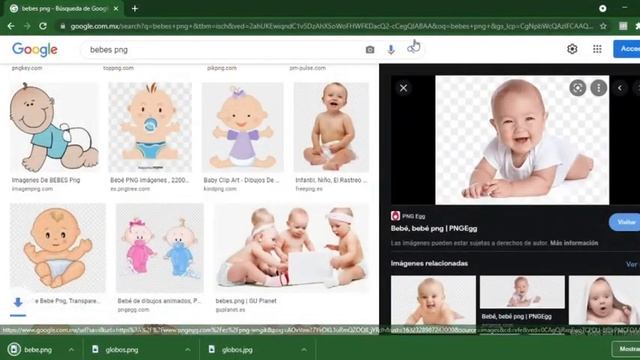The height and width of the screenshot is (360, 640).
Task: Click the large smiling baby preview image
Action: click(522, 140)
